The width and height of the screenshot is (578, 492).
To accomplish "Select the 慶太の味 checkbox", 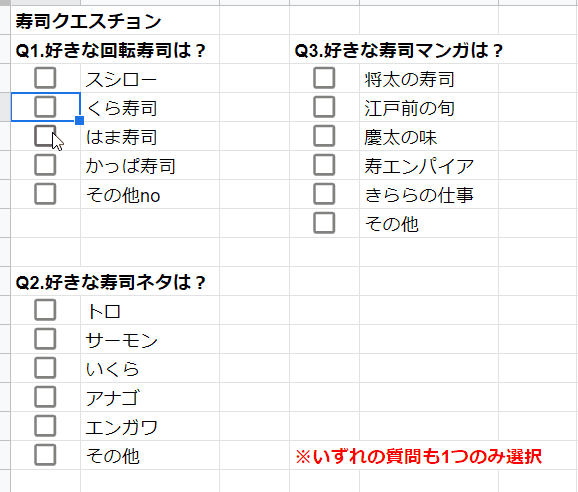I will tap(324, 136).
